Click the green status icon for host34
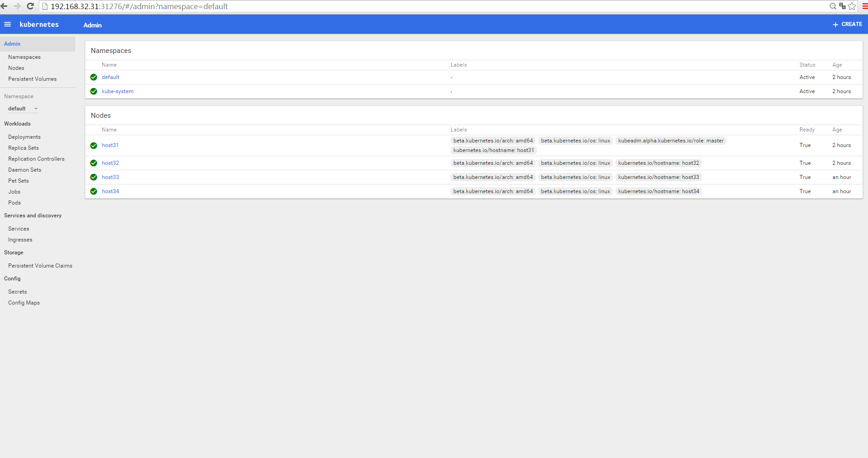 tap(94, 191)
